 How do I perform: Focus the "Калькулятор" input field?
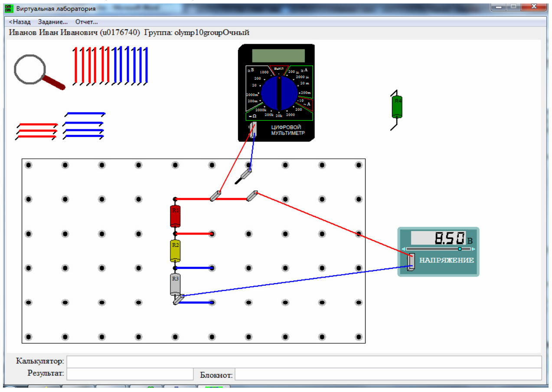click(x=304, y=361)
